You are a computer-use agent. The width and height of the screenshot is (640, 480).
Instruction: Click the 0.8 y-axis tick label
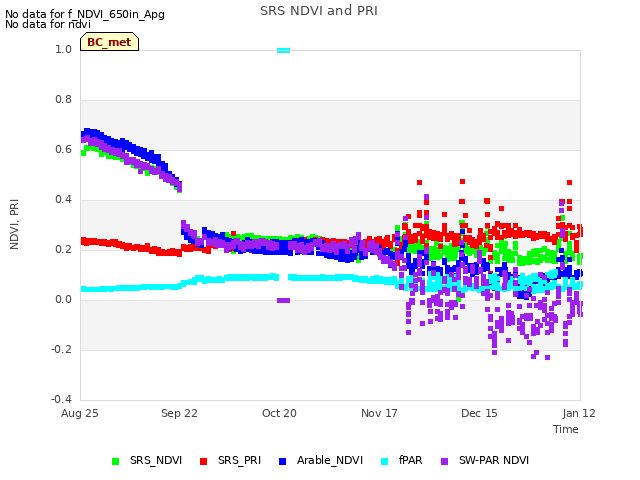point(63,100)
